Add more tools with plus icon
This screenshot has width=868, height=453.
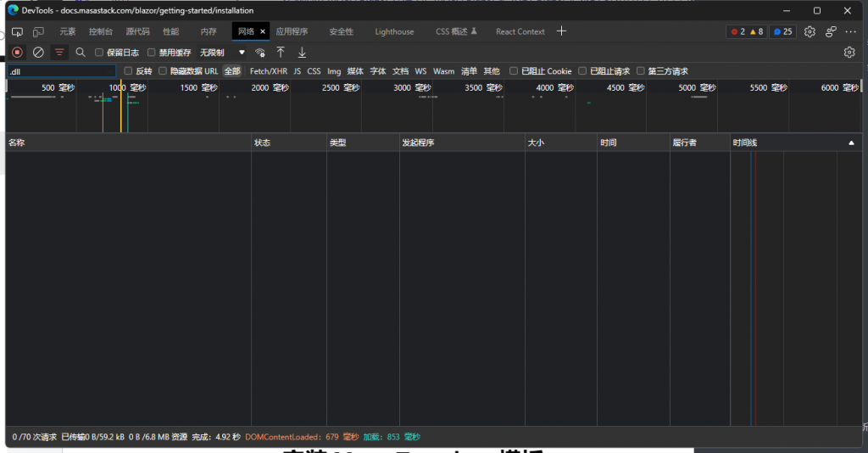point(561,31)
